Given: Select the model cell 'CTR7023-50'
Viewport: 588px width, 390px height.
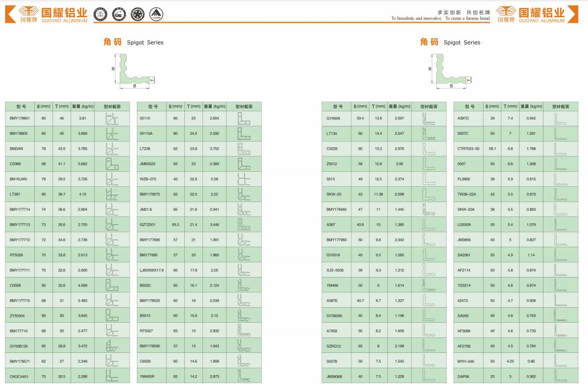Looking at the screenshot, I should point(468,148).
